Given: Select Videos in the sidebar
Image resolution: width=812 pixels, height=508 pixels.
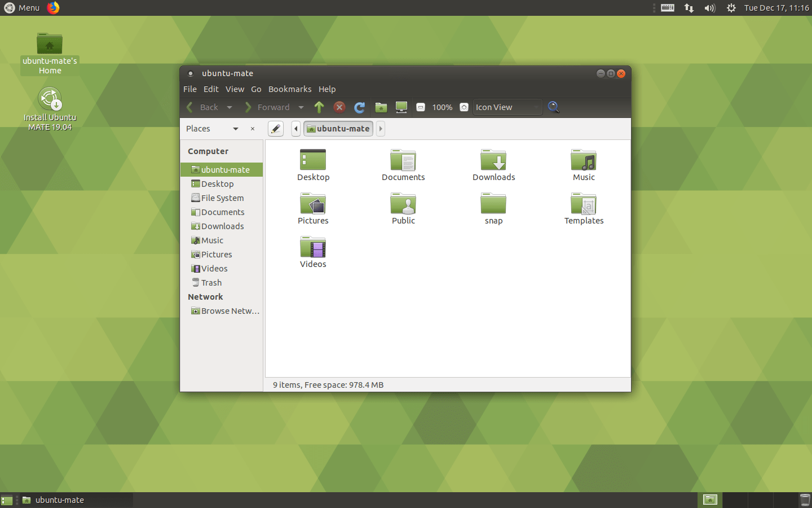Looking at the screenshot, I should (x=222, y=269).
